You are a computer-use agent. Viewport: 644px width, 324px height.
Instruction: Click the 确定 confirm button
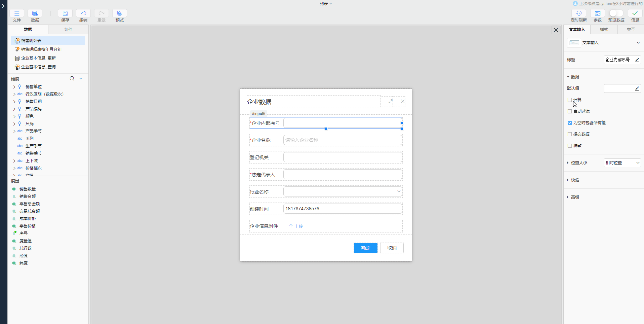tap(365, 248)
